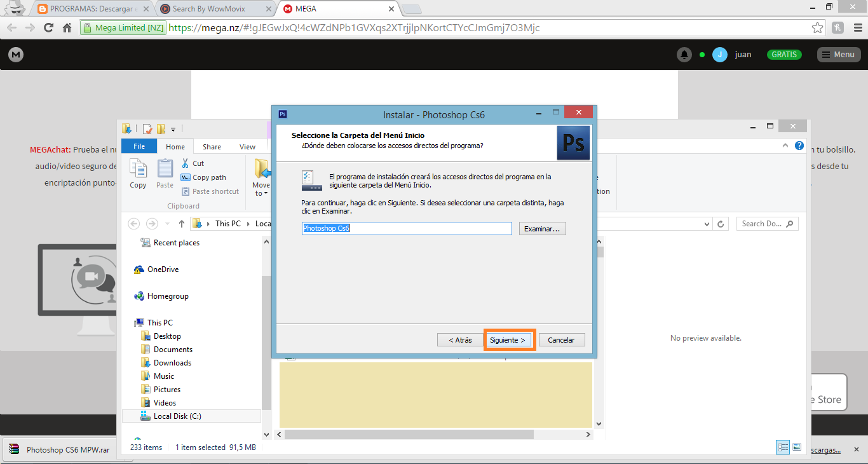Click the MEGA logo in site header
This screenshot has height=464, width=868.
pos(16,55)
